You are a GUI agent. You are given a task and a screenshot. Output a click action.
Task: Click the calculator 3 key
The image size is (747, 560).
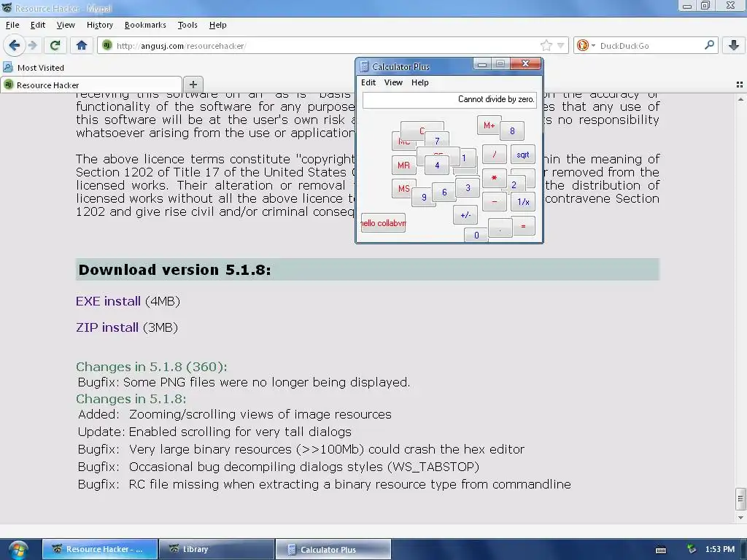(468, 187)
